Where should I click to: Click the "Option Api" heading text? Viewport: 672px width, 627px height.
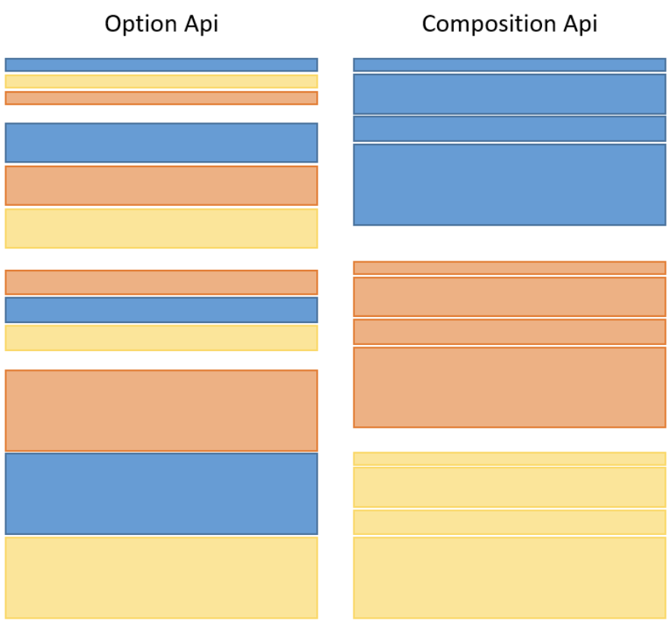161,24
